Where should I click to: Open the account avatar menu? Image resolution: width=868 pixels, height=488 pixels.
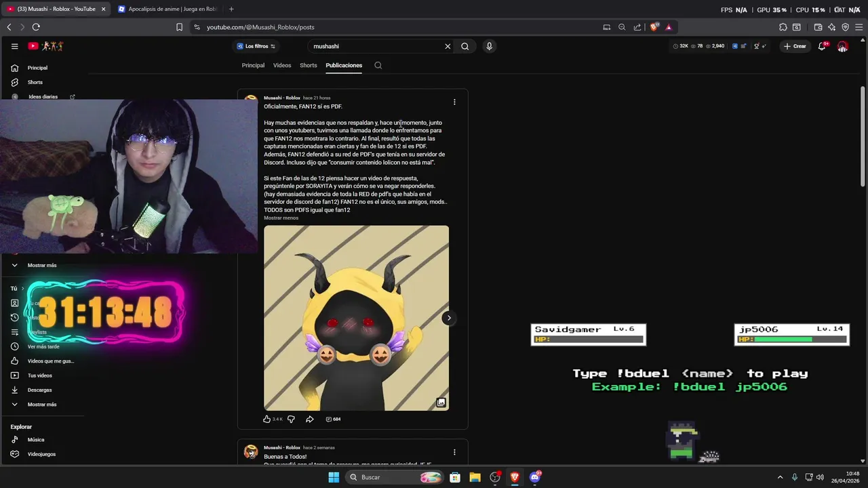pyautogui.click(x=842, y=46)
